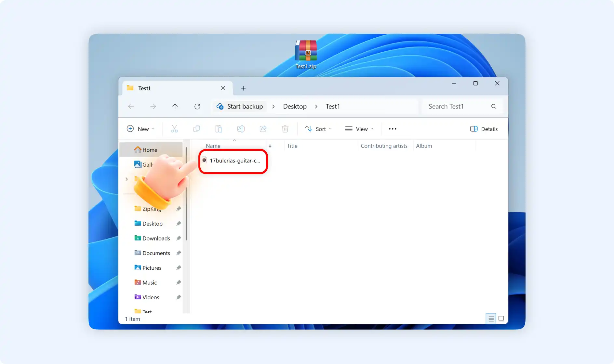Open the Test1.zip archive on desktop

(x=306, y=54)
